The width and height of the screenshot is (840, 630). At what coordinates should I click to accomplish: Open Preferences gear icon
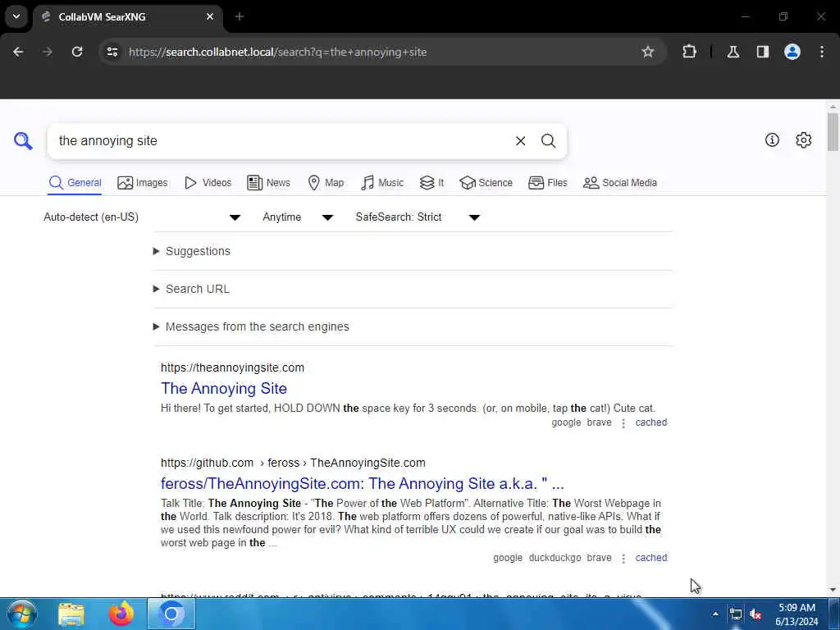pos(804,139)
